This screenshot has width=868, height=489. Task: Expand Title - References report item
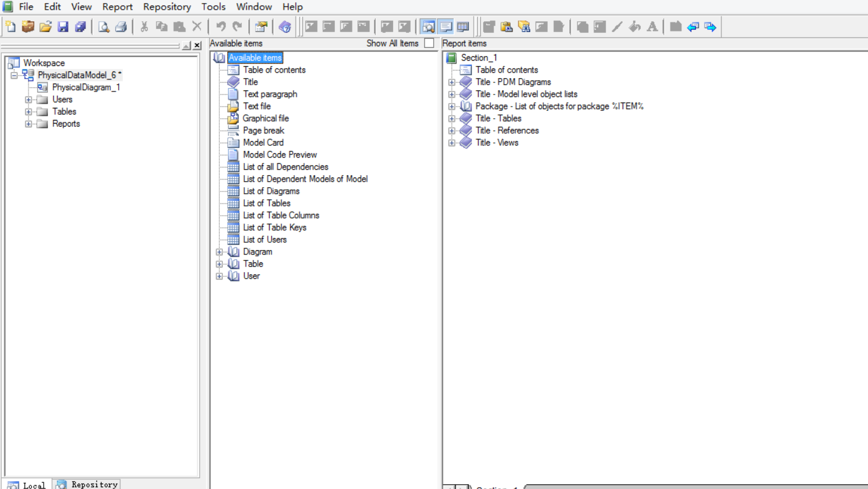point(452,130)
